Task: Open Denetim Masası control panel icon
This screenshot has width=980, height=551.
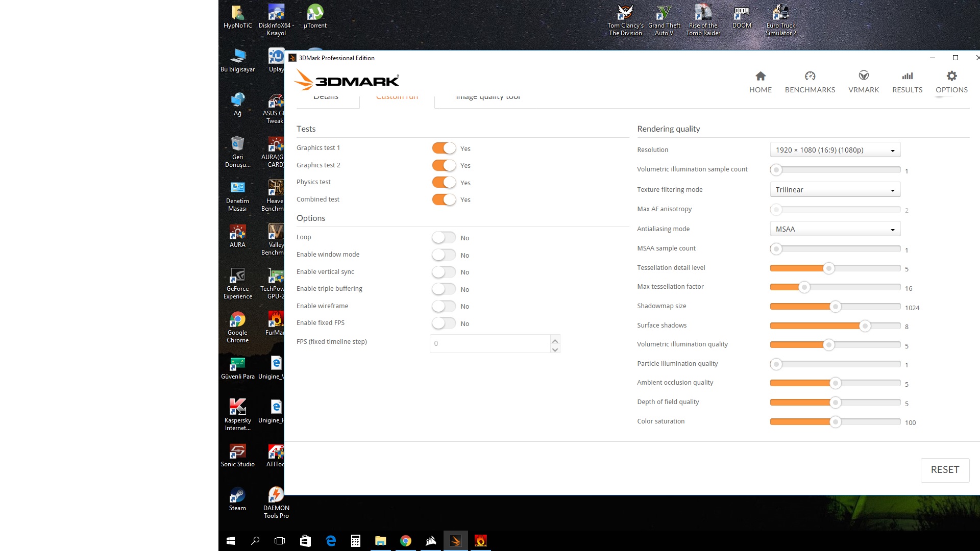Action: [x=237, y=196]
